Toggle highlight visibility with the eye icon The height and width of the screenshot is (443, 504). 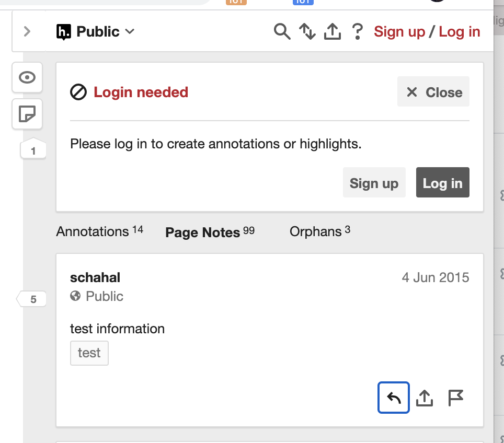(27, 77)
